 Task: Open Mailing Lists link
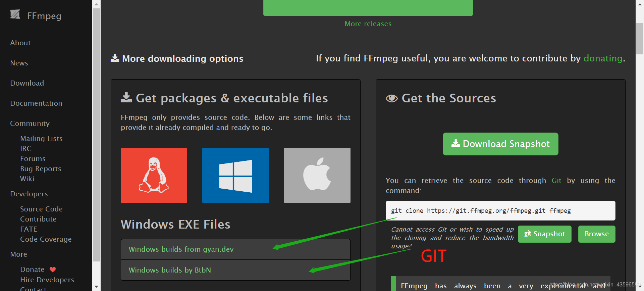click(x=41, y=139)
